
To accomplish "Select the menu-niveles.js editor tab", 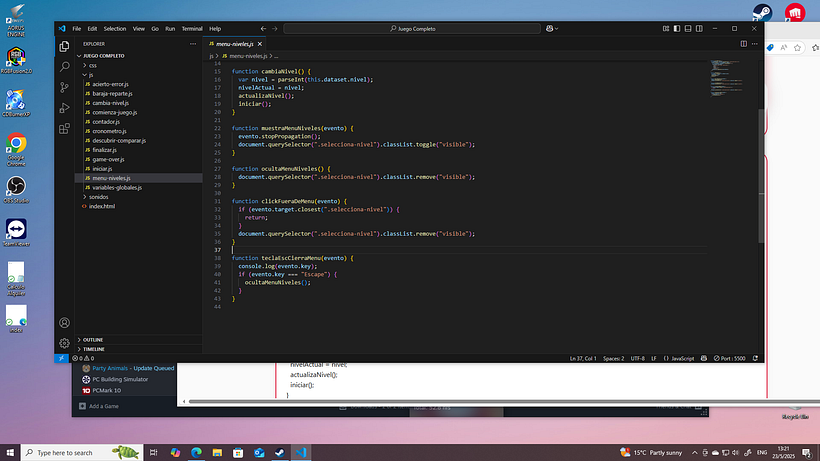I will pyautogui.click(x=235, y=44).
